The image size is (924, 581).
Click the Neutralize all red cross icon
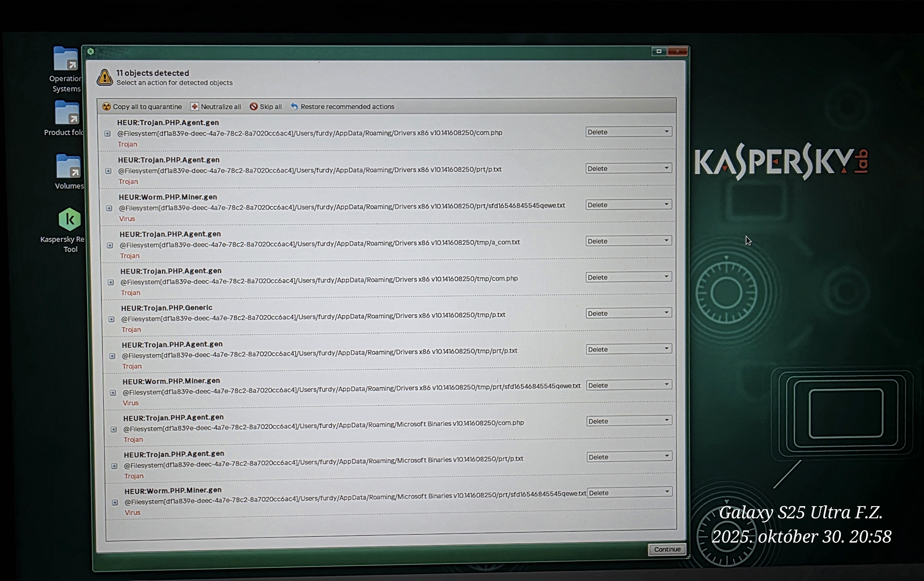click(x=195, y=107)
